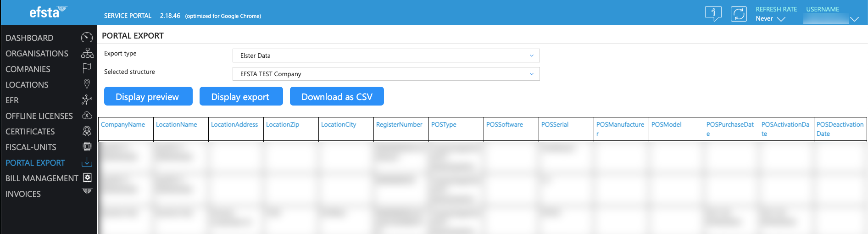Open the Selected structure dropdown

pos(386,74)
